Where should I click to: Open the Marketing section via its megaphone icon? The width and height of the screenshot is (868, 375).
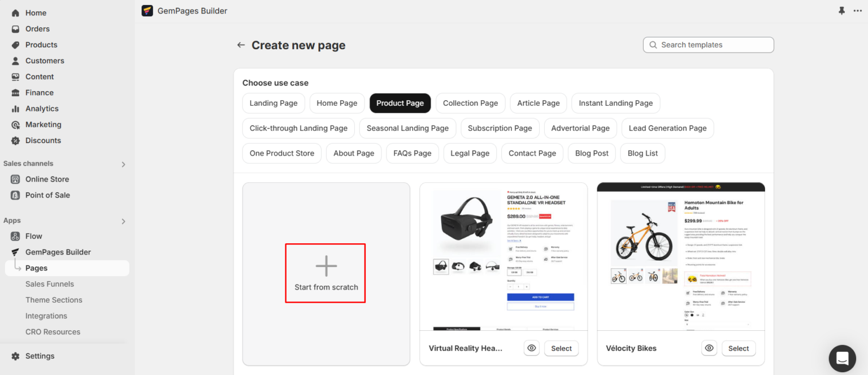[x=15, y=124]
